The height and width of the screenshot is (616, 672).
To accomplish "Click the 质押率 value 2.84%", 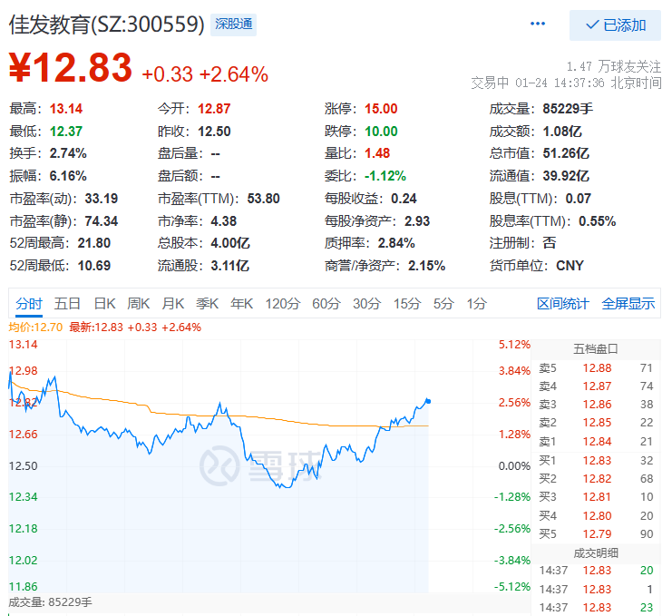I will coord(396,243).
